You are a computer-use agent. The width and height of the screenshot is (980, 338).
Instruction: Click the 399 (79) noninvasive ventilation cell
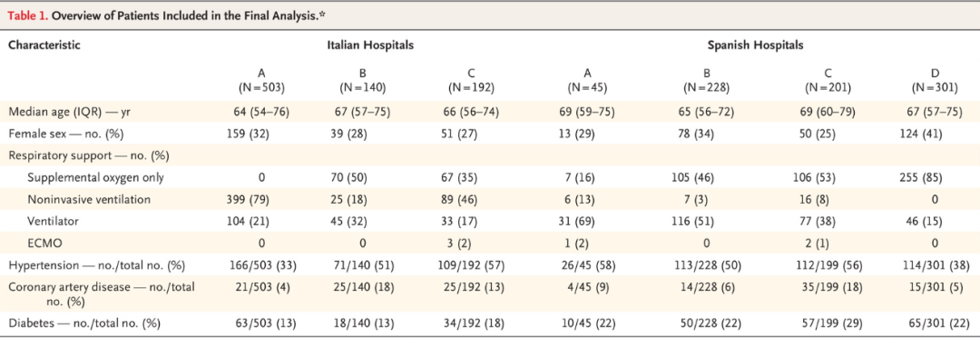click(261, 199)
